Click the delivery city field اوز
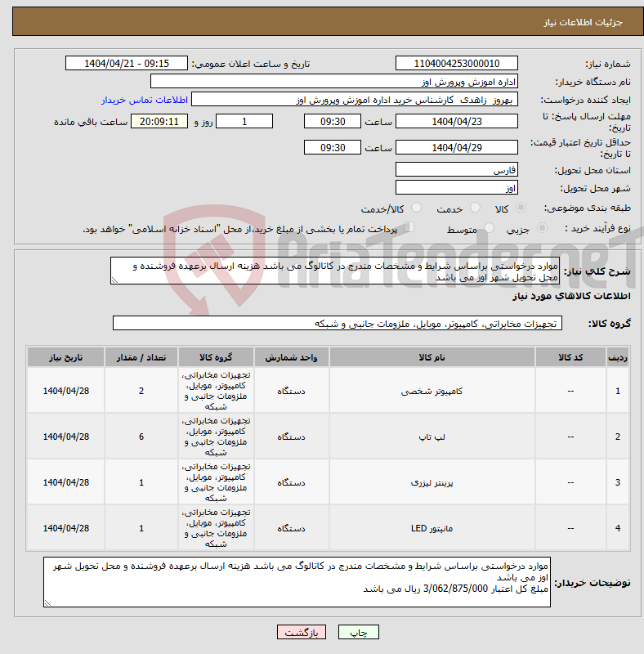The width and height of the screenshot is (644, 654). click(x=457, y=187)
